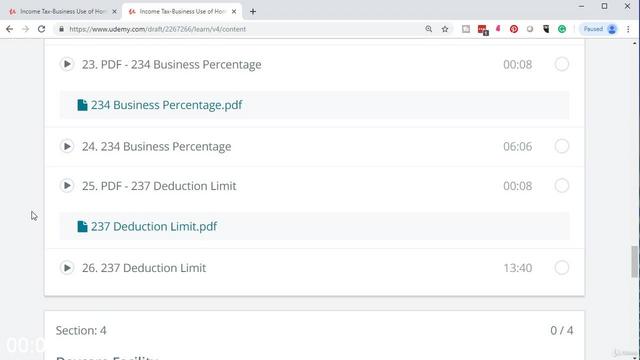
Task: Click the pink flame extension icon
Action: (498, 29)
